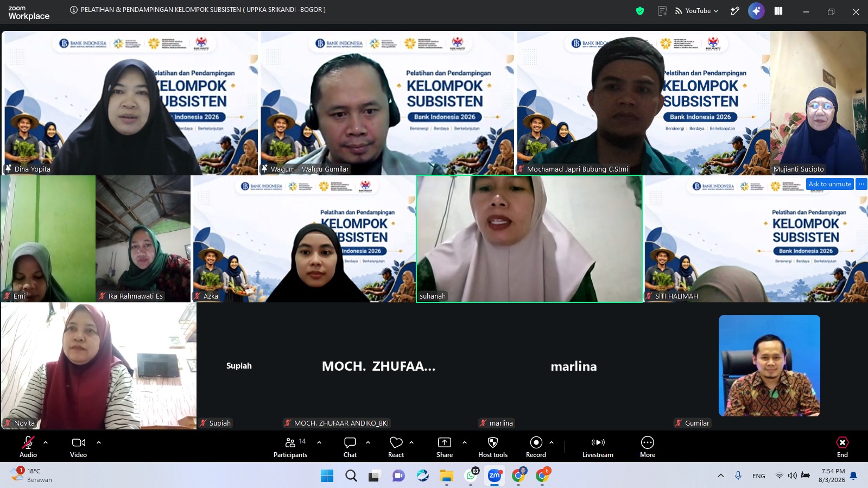This screenshot has width=868, height=488.
Task: Expand the React options arrow
Action: 411,442
